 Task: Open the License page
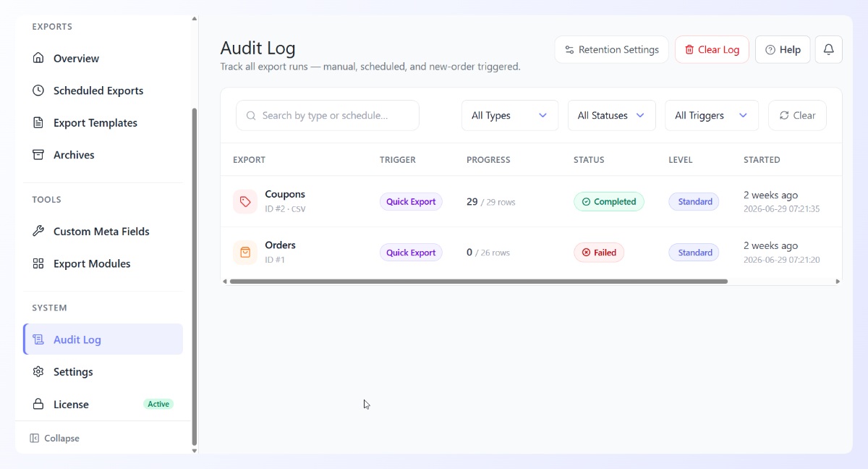coord(103,404)
